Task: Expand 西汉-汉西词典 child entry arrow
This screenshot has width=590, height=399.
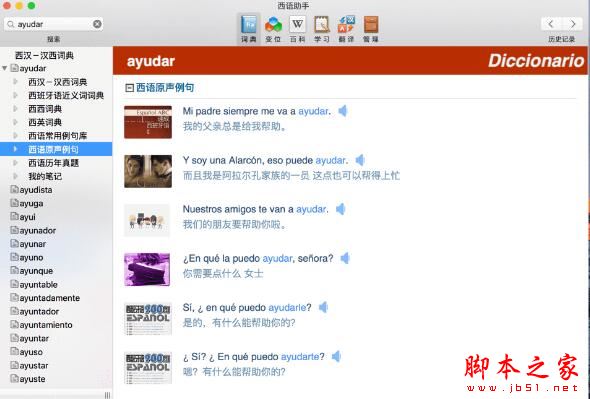Action: pyautogui.click(x=15, y=82)
